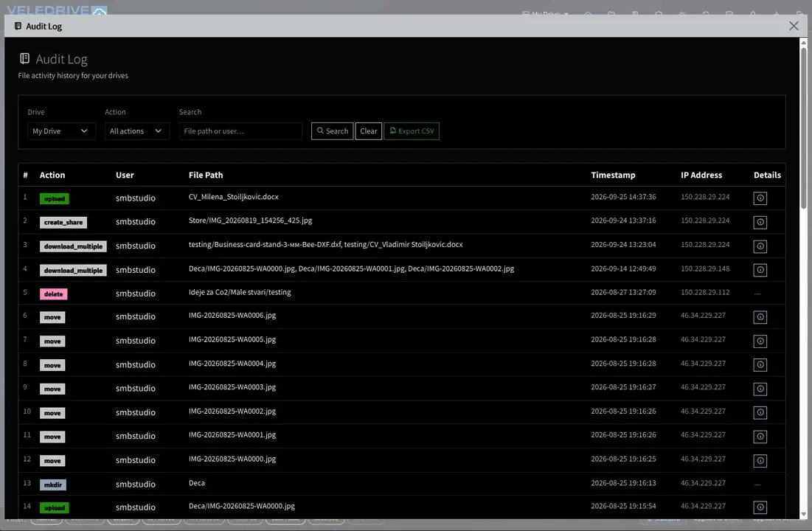Show details for IMG-20260825-WA0006.jpg move
This screenshot has height=531, width=812.
click(760, 317)
